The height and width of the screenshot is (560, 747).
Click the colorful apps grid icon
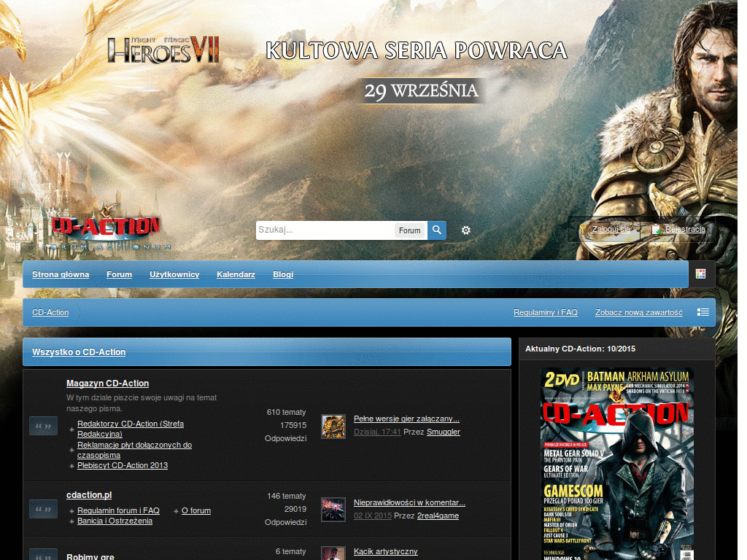click(x=700, y=274)
